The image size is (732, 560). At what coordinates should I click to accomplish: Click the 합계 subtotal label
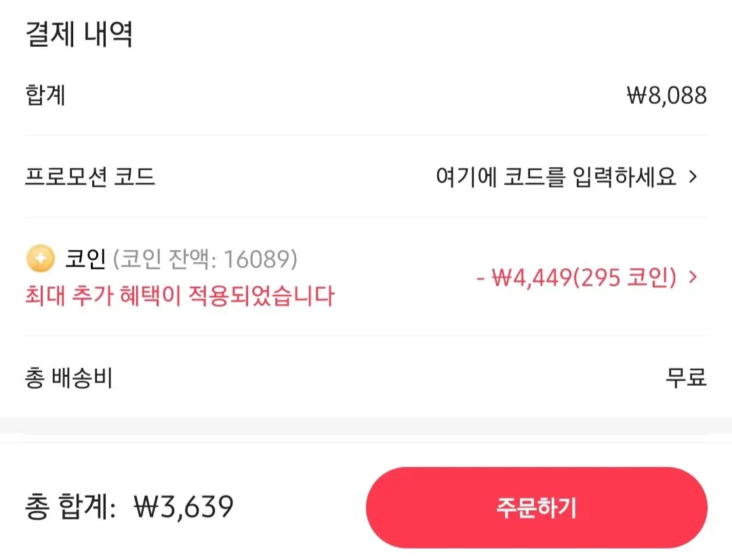coord(45,95)
